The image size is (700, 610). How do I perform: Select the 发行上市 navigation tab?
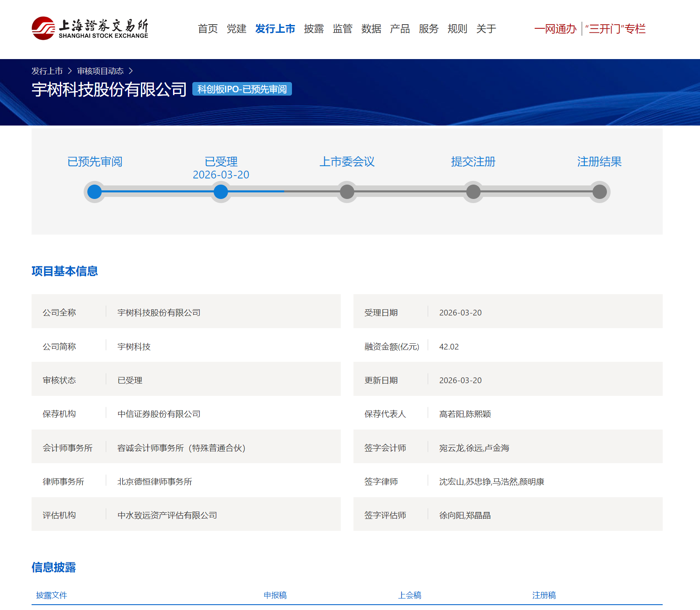click(275, 29)
